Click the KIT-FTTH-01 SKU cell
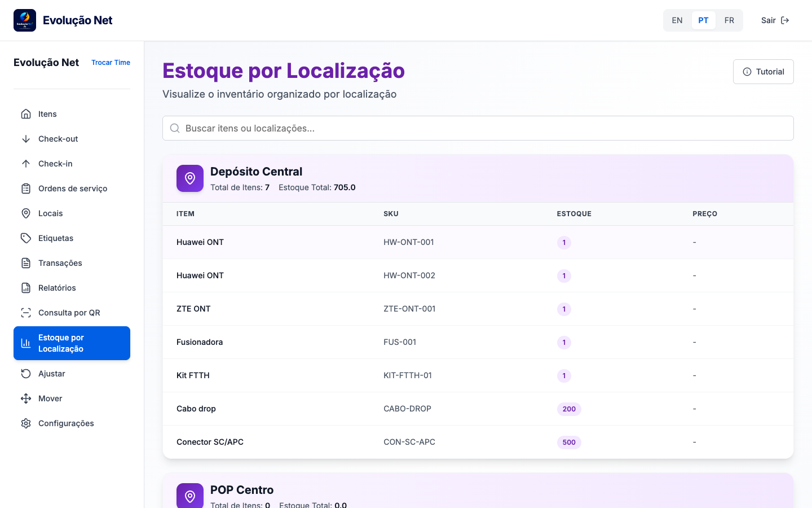Viewport: 812px width, 508px height. tap(408, 375)
